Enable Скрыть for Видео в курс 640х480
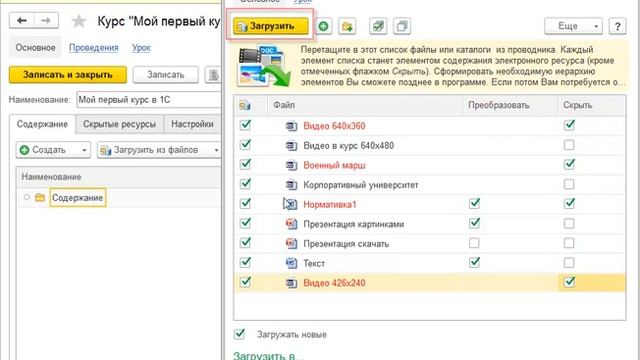The image size is (640, 360). click(x=569, y=145)
